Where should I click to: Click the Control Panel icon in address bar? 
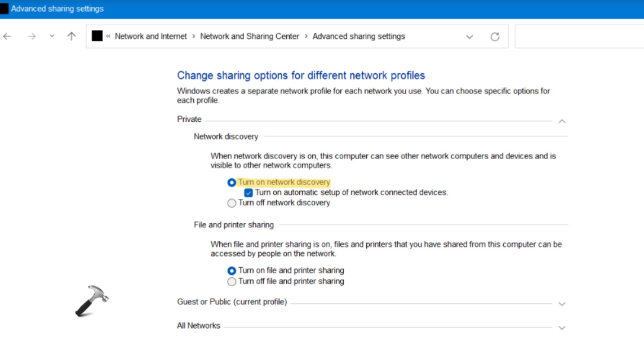97,36
